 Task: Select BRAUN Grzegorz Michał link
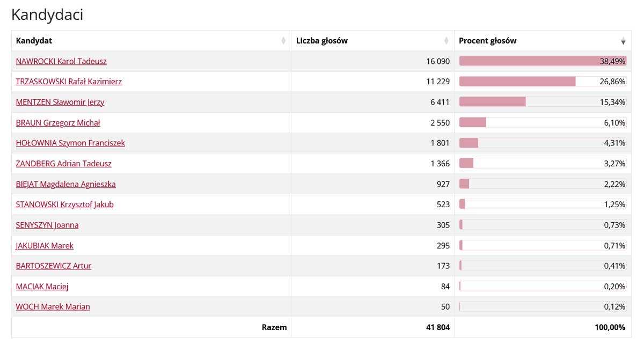click(x=58, y=122)
